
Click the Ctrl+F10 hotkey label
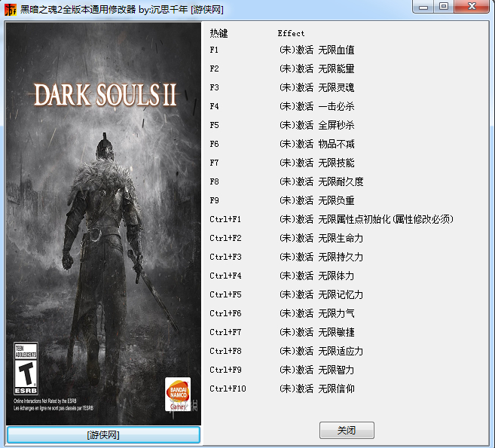point(228,389)
